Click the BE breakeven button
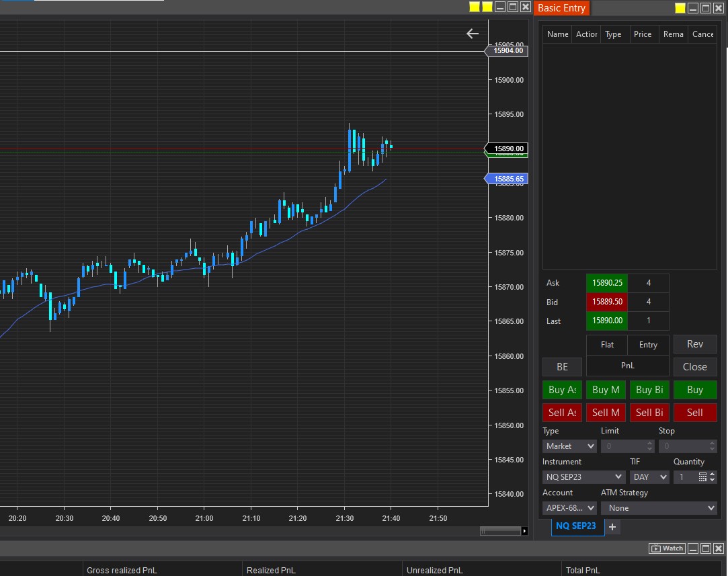This screenshot has width=728, height=576. pyautogui.click(x=562, y=366)
